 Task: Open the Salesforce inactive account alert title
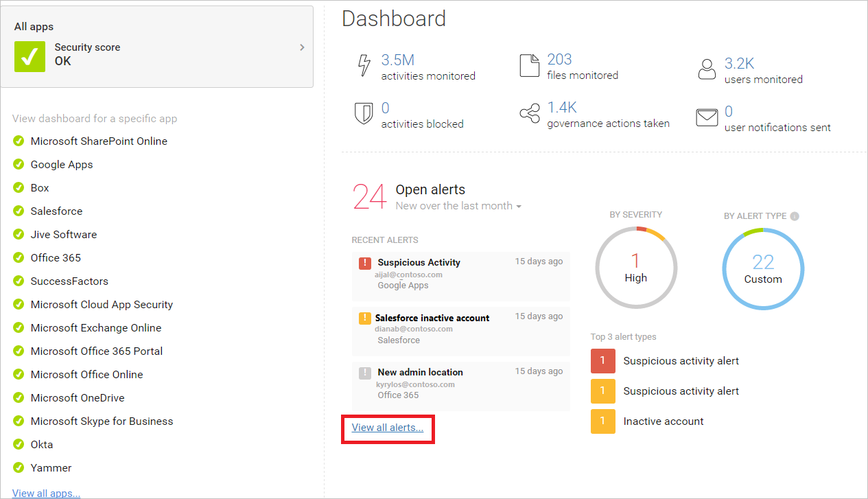(x=432, y=318)
